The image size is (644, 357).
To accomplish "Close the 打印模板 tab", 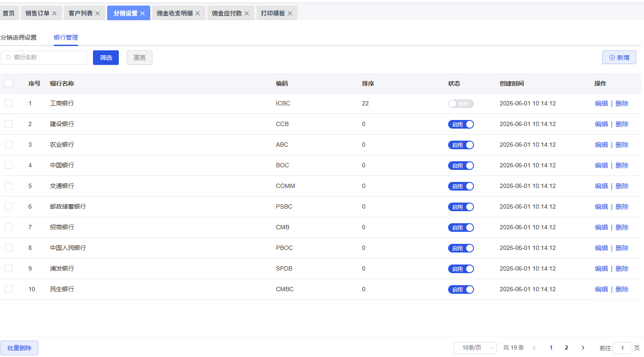I will point(290,13).
